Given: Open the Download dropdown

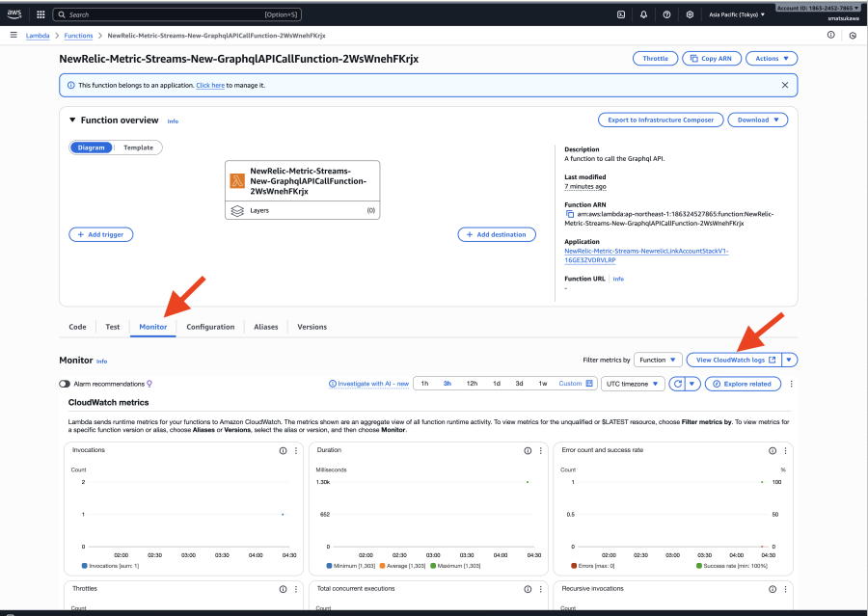Looking at the screenshot, I should (x=757, y=120).
